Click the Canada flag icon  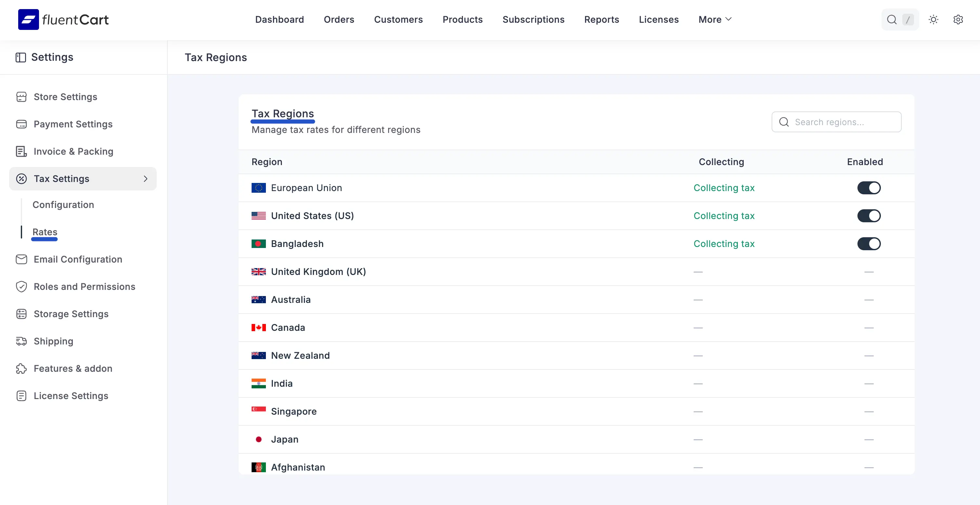(x=258, y=328)
